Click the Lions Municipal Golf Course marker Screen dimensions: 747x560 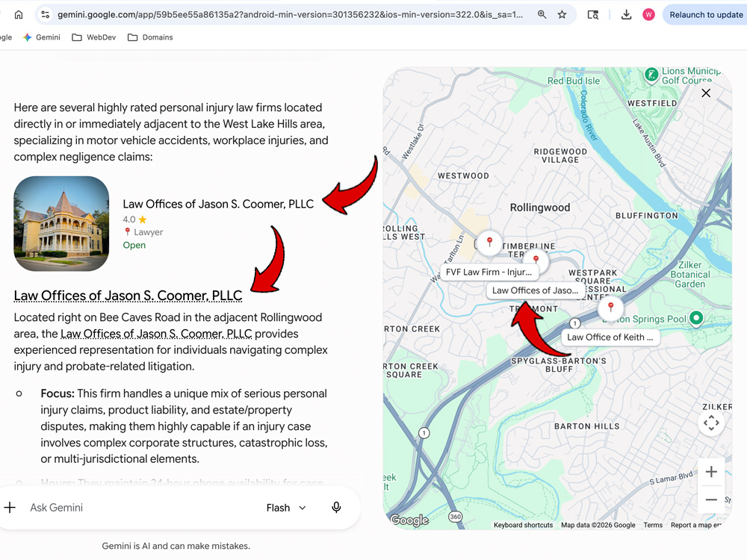click(x=651, y=75)
